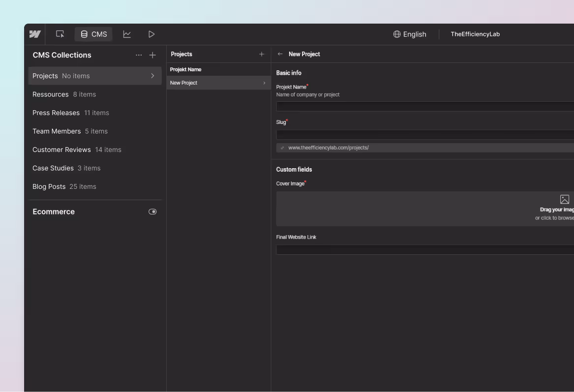Toggle the Ecommerce visibility eye icon
This screenshot has height=392, width=574.
152,211
